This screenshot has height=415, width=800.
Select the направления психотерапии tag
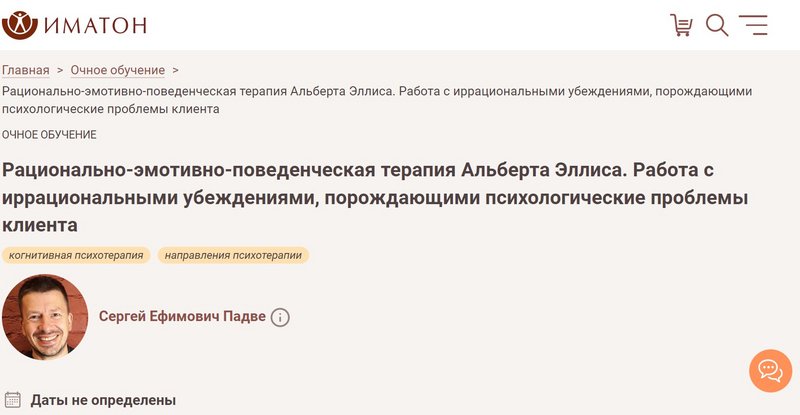click(233, 255)
